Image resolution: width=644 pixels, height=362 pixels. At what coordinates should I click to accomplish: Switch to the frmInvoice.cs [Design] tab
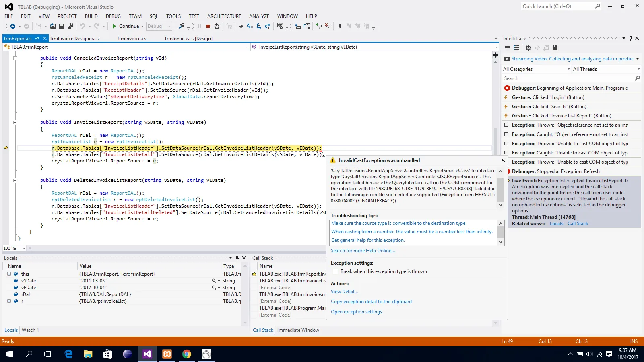click(x=188, y=39)
